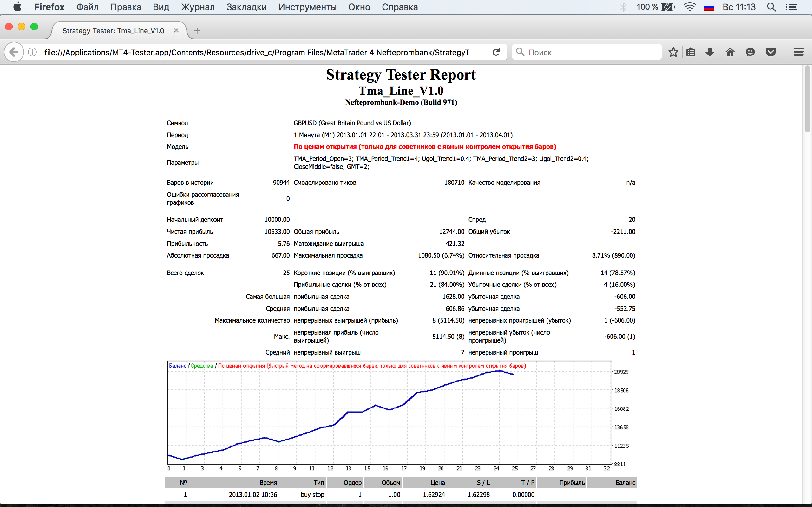812x507 pixels.
Task: Open the Firefox hamburger menu
Action: (x=799, y=52)
